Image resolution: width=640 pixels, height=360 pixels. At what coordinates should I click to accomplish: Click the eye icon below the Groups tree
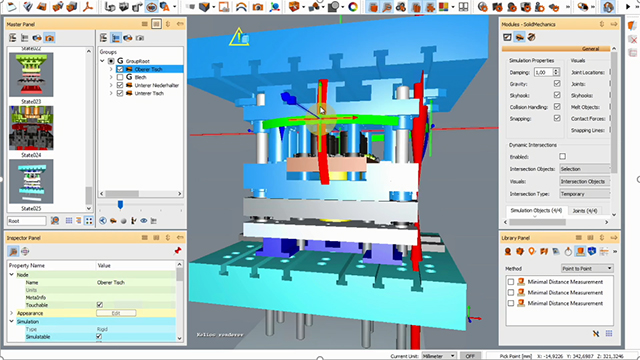144,221
